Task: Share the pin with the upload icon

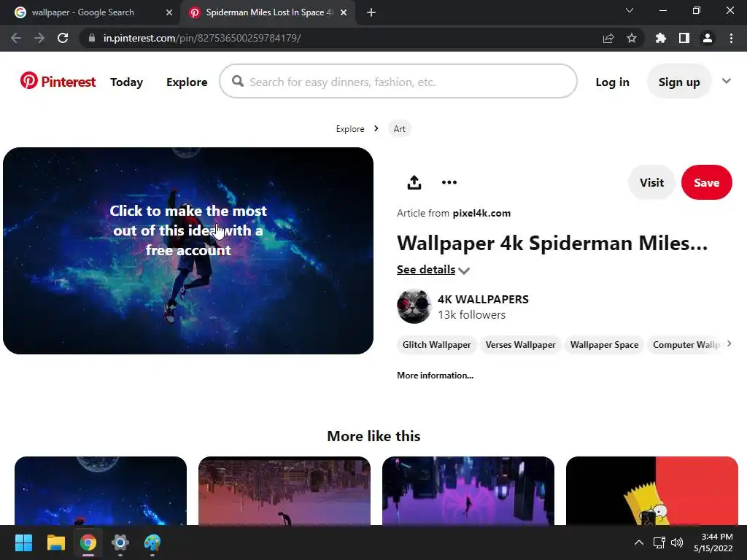Action: (x=414, y=182)
